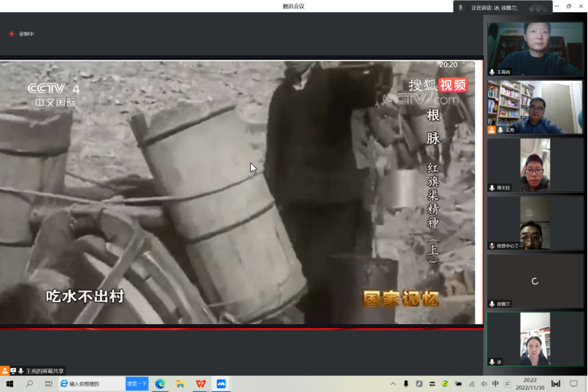Click the microphone icon beside 正在讲话
Image resolution: width=588 pixels, height=392 pixels.
(x=460, y=8)
